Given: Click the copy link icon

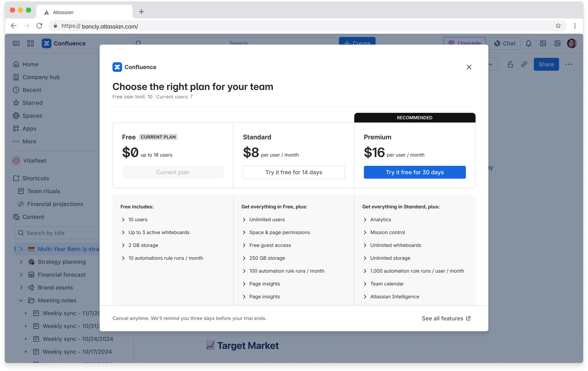Looking at the screenshot, I should click(x=524, y=64).
